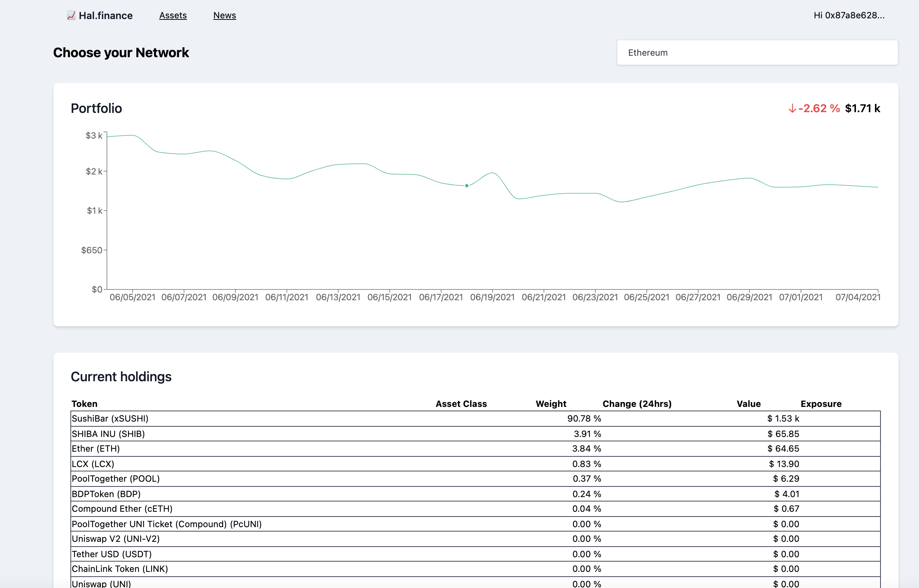Screen dimensions: 919x588
Task: Select the Compound Ether (cETH) row
Action: 476,509
